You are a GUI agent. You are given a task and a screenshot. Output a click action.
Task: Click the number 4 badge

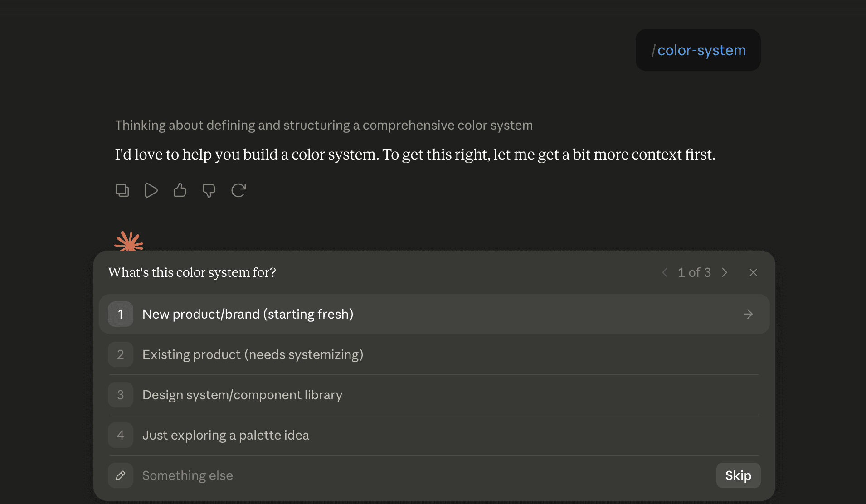(x=121, y=435)
